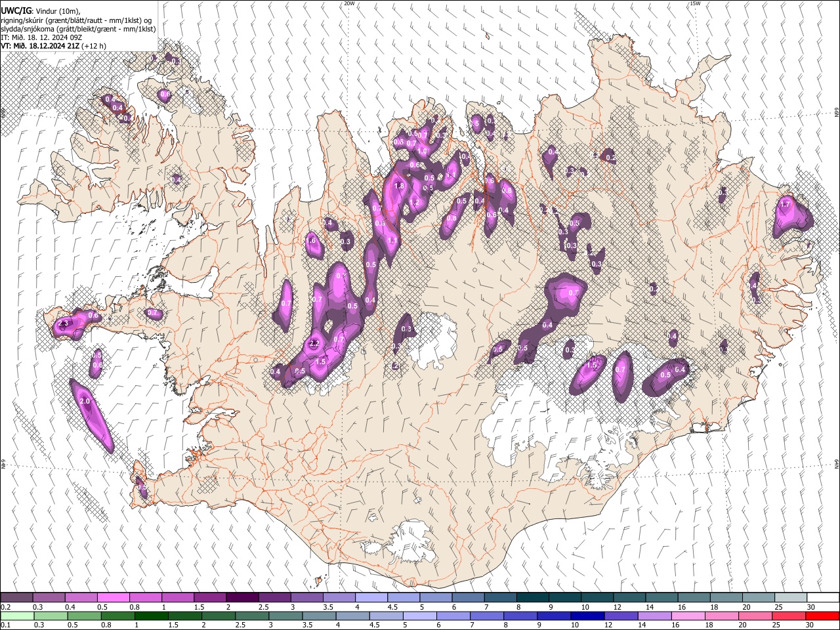Click the violet rain swatch between 14 and 16
840x630 pixels.
coord(654,616)
